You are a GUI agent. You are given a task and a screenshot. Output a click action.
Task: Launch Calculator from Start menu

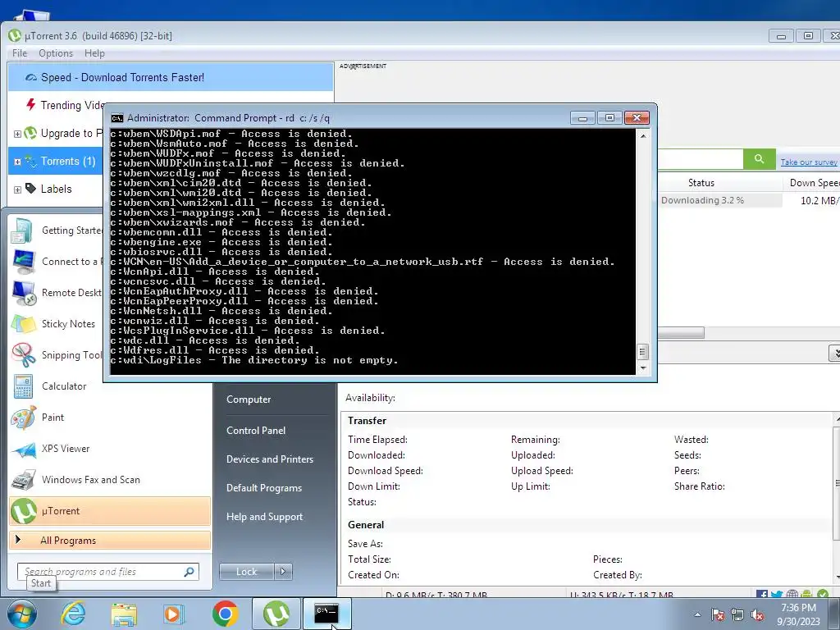click(x=110, y=386)
